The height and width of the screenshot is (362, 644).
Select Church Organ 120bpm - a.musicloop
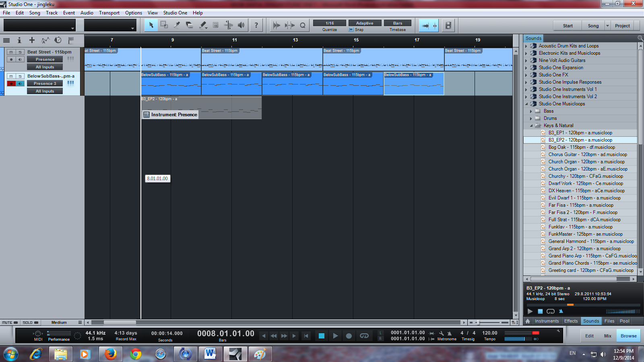point(586,162)
